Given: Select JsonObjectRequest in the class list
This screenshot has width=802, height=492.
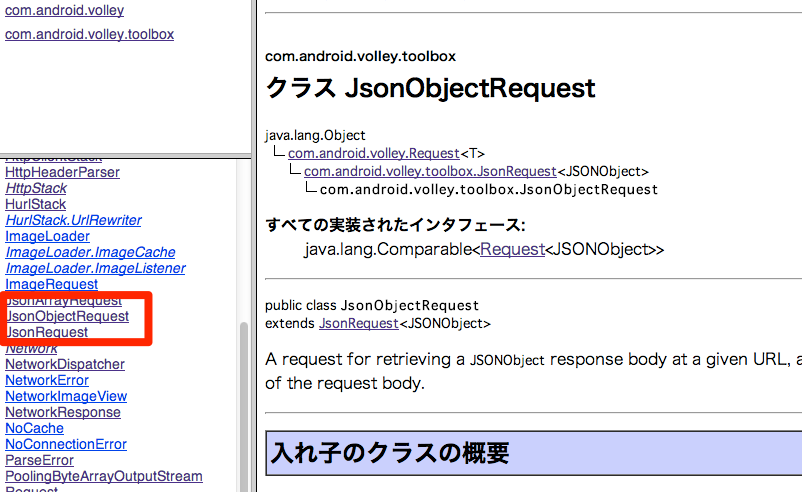Looking at the screenshot, I should [67, 316].
